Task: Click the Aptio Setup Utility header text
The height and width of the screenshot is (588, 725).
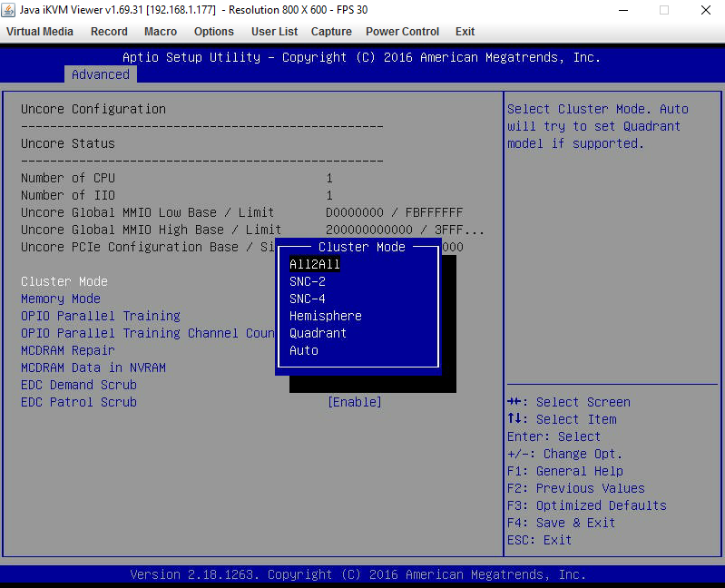Action: pyautogui.click(x=361, y=57)
